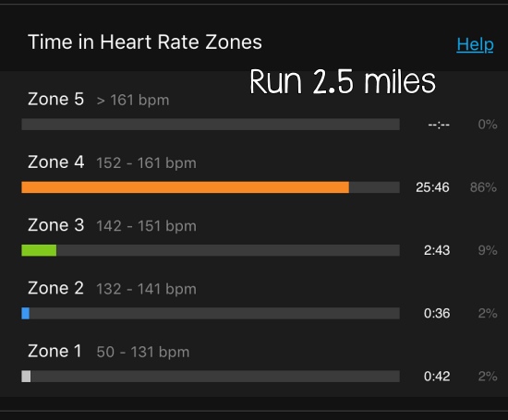Click the Zone 2 label
The height and width of the screenshot is (420, 508).
55,288
